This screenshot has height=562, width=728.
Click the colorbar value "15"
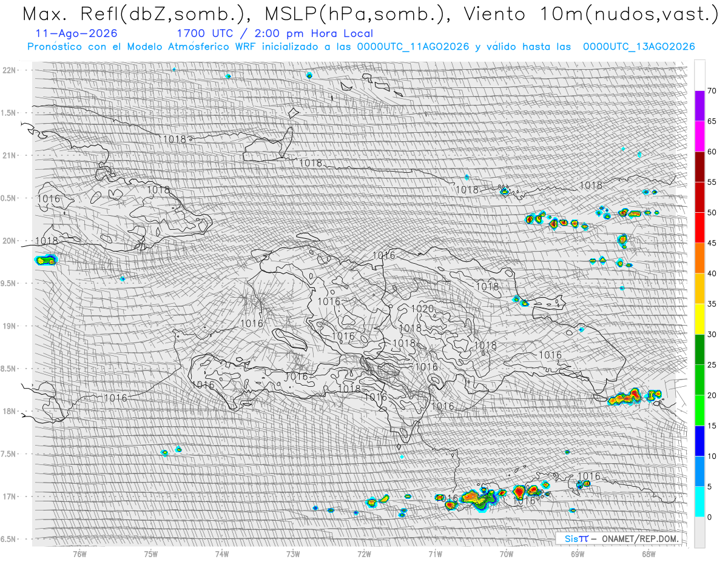[x=712, y=426]
